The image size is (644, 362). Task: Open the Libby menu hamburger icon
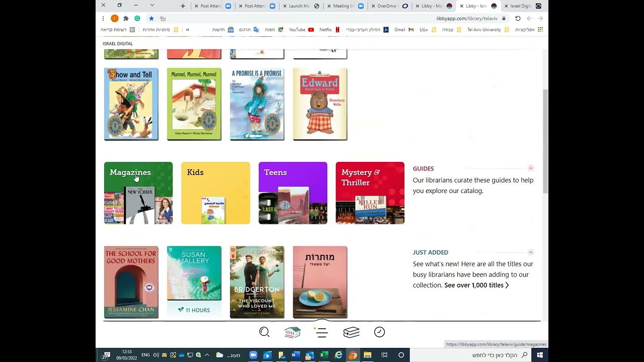click(x=322, y=332)
